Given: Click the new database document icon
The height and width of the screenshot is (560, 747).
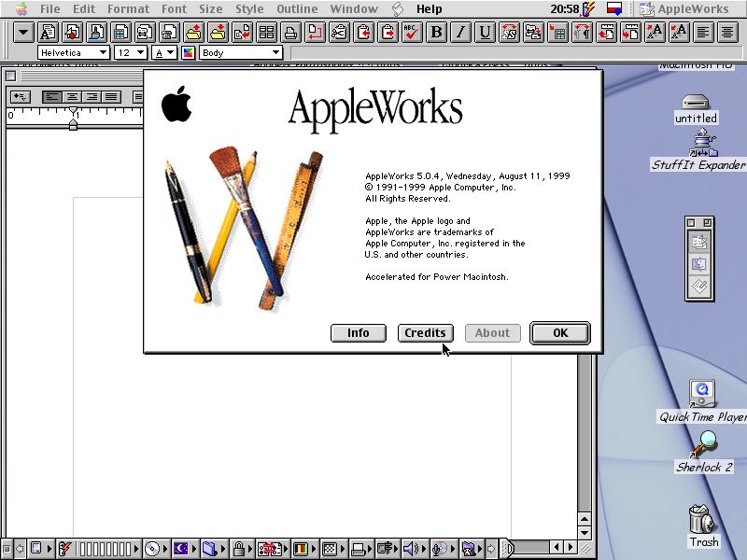Looking at the screenshot, I should tap(145, 33).
